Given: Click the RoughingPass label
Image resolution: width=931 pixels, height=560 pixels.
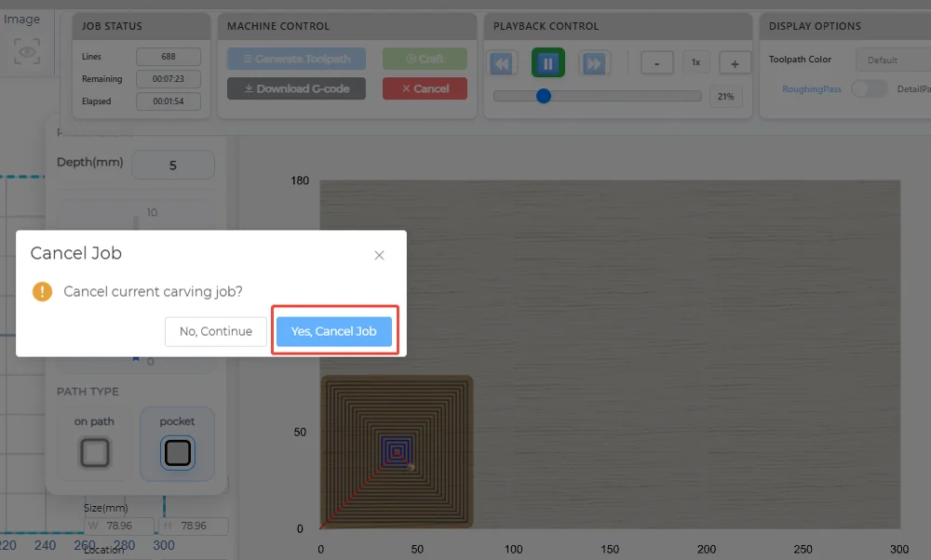Looking at the screenshot, I should point(812,89).
